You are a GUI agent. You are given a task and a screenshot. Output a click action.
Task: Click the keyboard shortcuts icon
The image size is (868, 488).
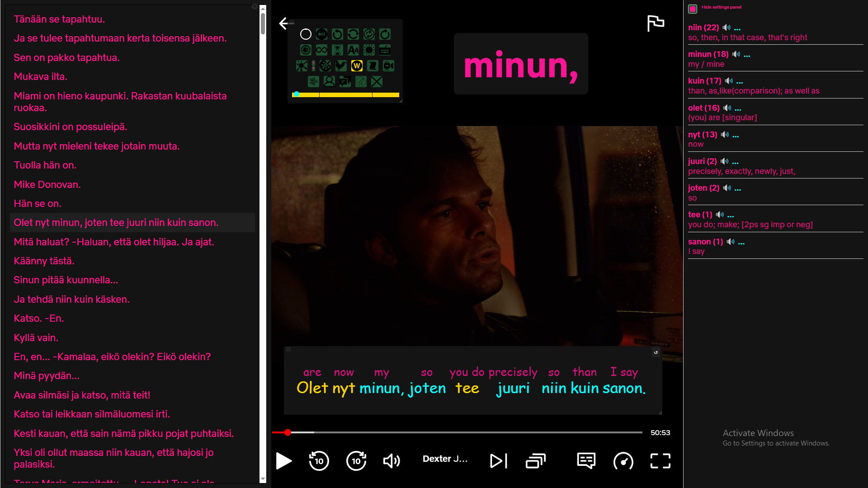(385, 50)
